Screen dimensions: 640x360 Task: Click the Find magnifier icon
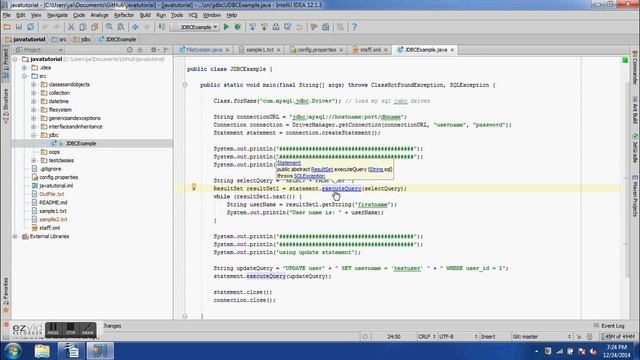pyautogui.click(x=109, y=27)
